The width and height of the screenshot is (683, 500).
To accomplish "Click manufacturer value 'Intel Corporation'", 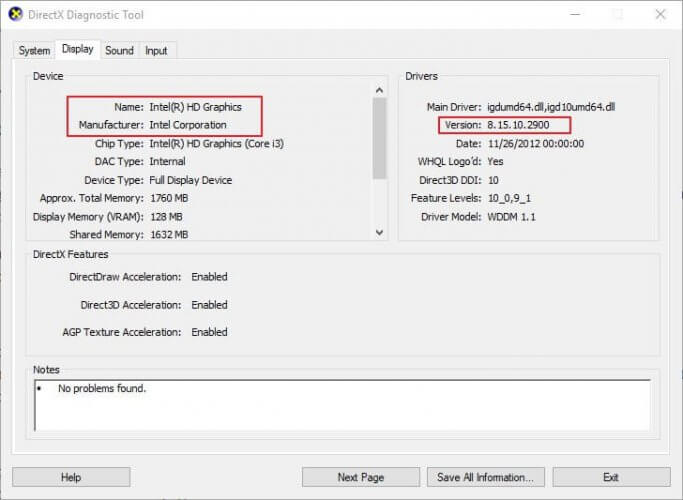I will pos(188,125).
